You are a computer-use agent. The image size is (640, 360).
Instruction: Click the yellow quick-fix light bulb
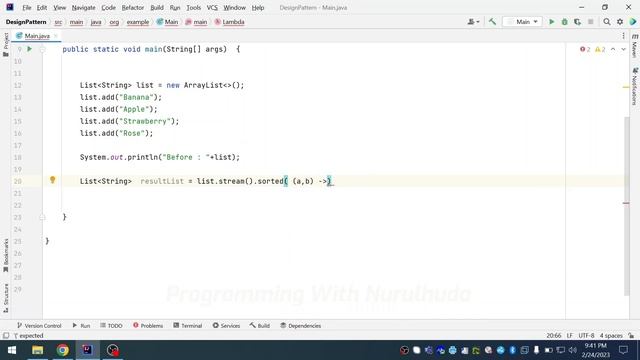coord(52,180)
